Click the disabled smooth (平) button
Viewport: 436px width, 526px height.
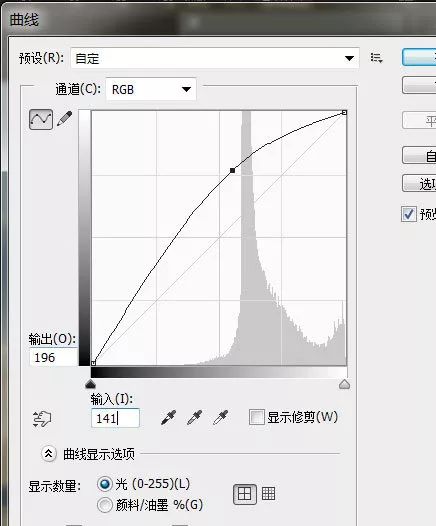(419, 120)
